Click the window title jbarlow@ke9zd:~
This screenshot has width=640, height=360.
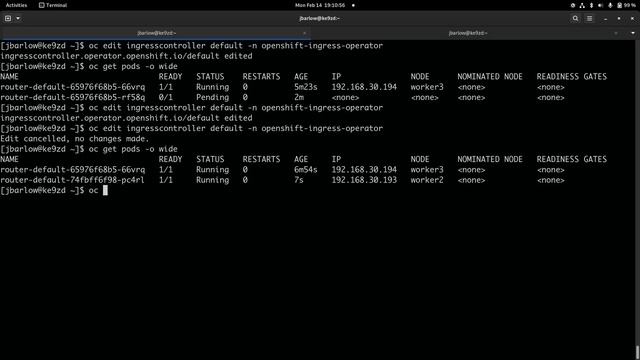click(x=319, y=18)
